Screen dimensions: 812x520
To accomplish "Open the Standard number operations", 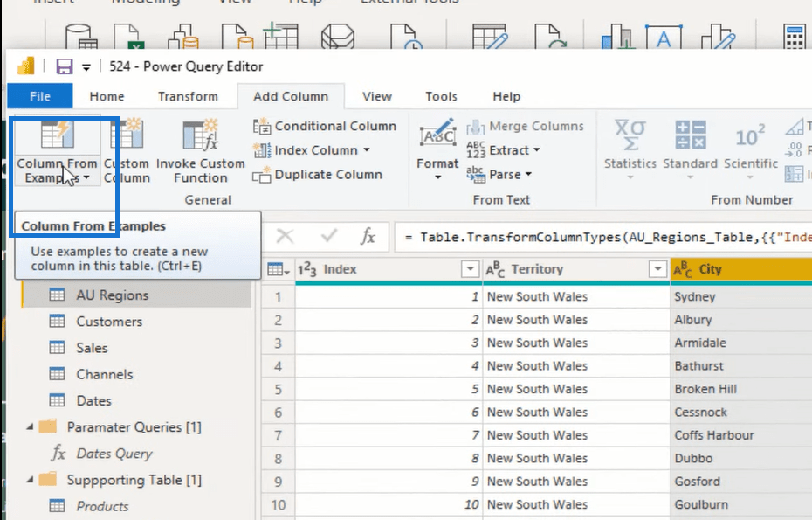I will [x=691, y=149].
